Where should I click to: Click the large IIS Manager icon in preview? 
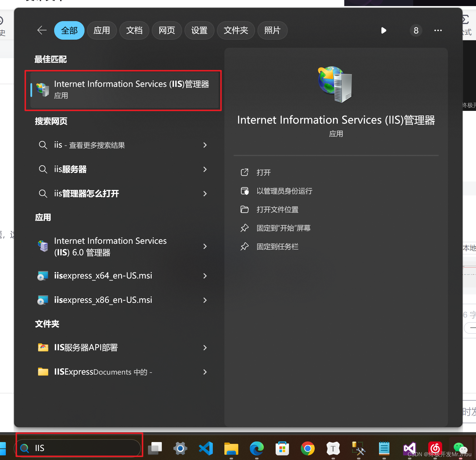point(335,85)
